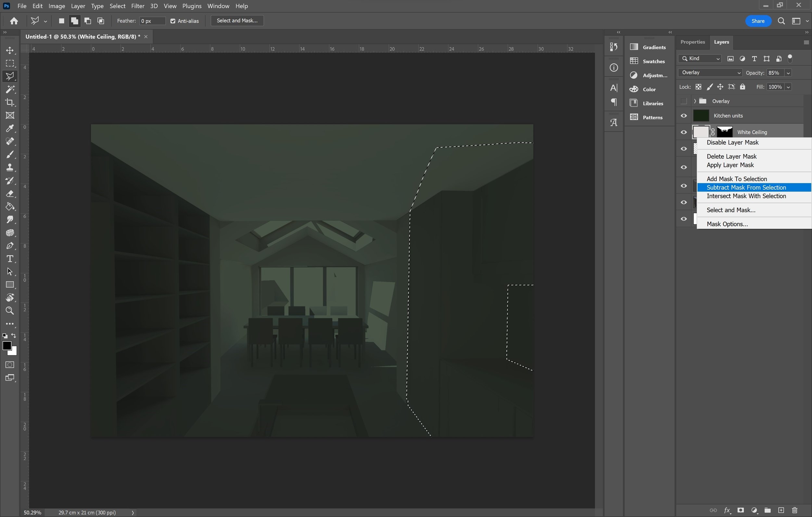Open the Layers panel menu

(806, 42)
